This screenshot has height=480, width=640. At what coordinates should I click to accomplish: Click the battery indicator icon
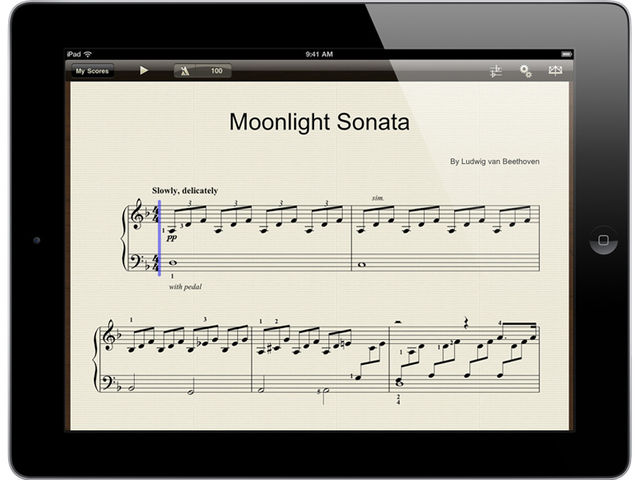coord(567,54)
